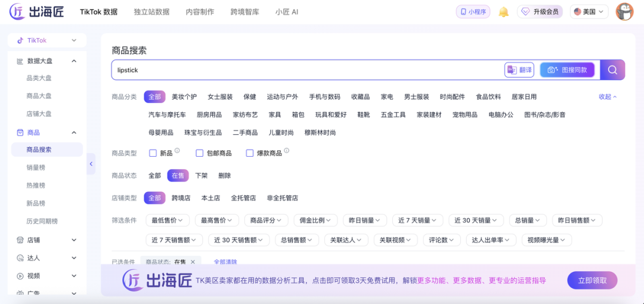Select 删除 product status
Image resolution: width=644 pixels, height=304 pixels.
pyautogui.click(x=225, y=175)
